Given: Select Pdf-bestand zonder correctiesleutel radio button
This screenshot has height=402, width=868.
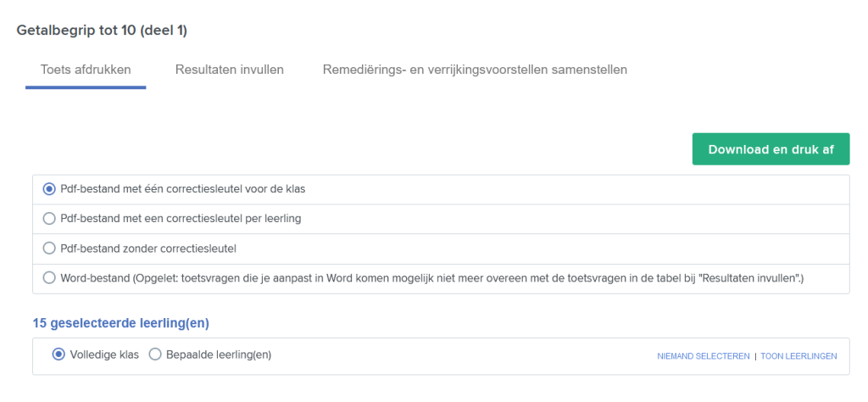Looking at the screenshot, I should [x=49, y=248].
